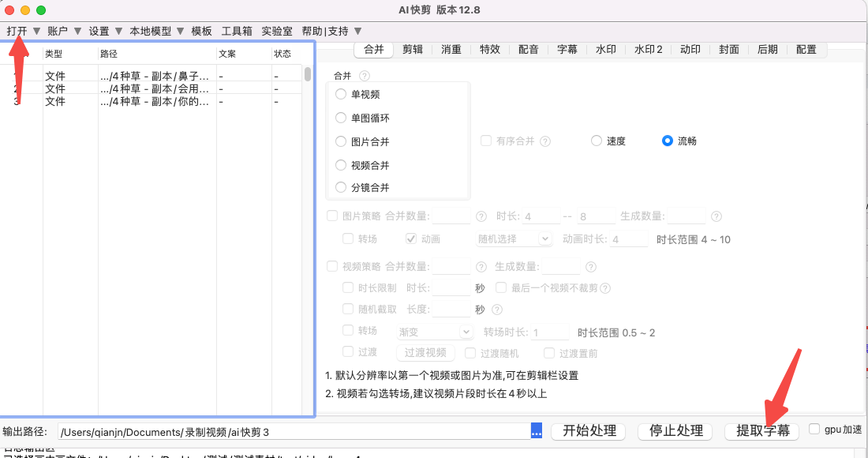
Task: Choose the 速度 radio button
Action: coord(597,141)
